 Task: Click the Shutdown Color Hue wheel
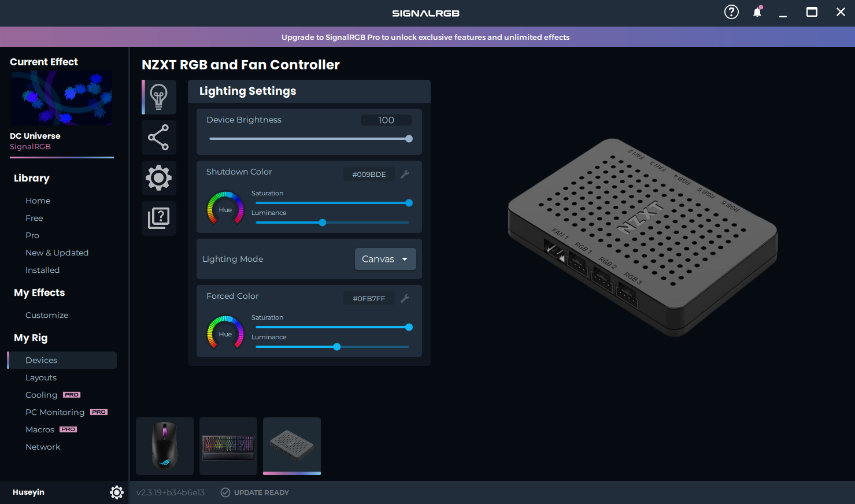tap(225, 209)
